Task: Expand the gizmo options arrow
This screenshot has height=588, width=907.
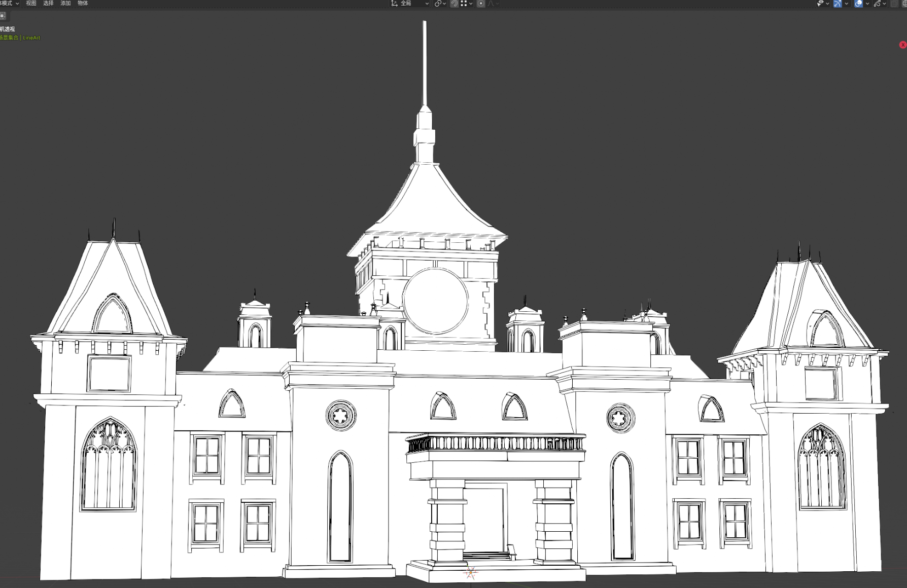Action: click(x=847, y=4)
